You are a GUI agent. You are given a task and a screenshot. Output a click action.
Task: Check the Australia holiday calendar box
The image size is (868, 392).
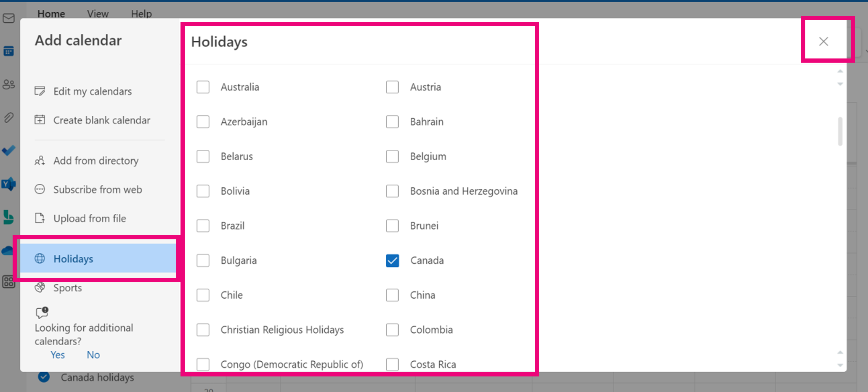pyautogui.click(x=203, y=87)
